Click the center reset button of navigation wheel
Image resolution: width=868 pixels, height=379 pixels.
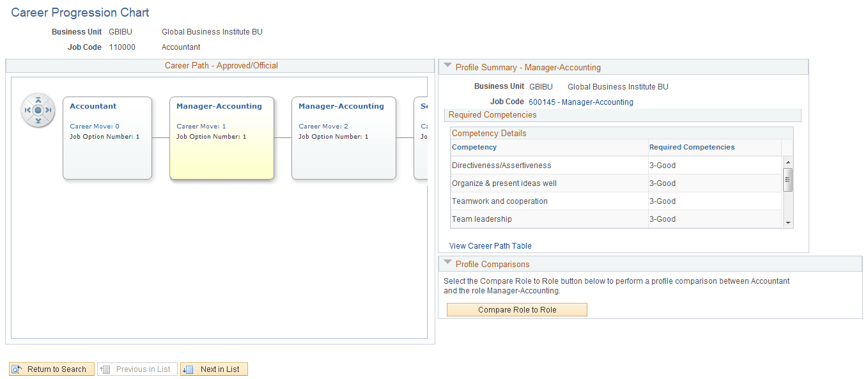click(x=38, y=111)
